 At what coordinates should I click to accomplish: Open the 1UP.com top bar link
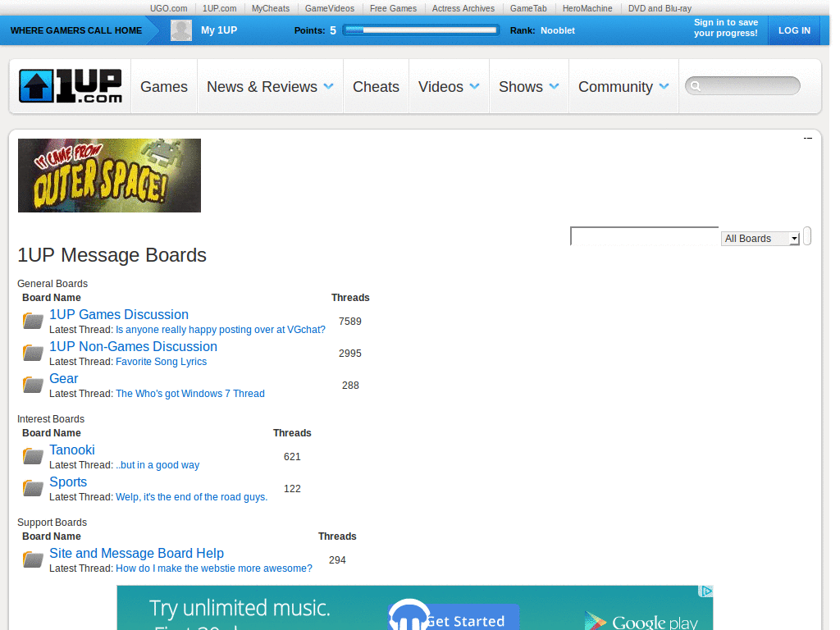pyautogui.click(x=219, y=8)
